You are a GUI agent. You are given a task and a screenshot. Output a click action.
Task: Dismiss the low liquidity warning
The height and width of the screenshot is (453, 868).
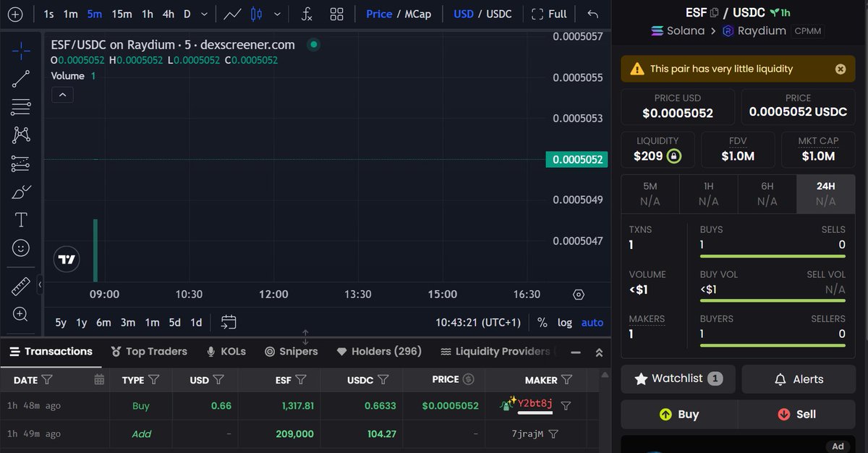(x=841, y=69)
